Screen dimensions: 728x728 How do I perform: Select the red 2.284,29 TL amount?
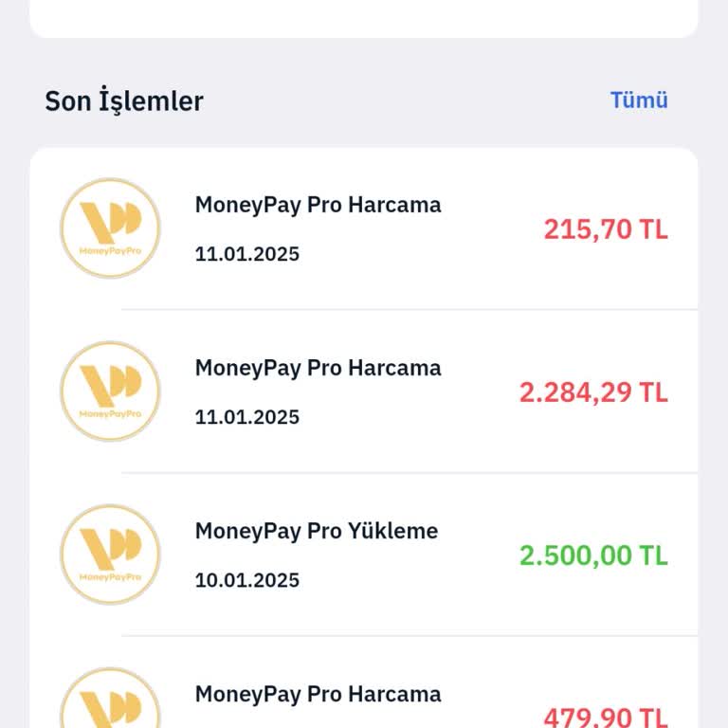pyautogui.click(x=592, y=392)
